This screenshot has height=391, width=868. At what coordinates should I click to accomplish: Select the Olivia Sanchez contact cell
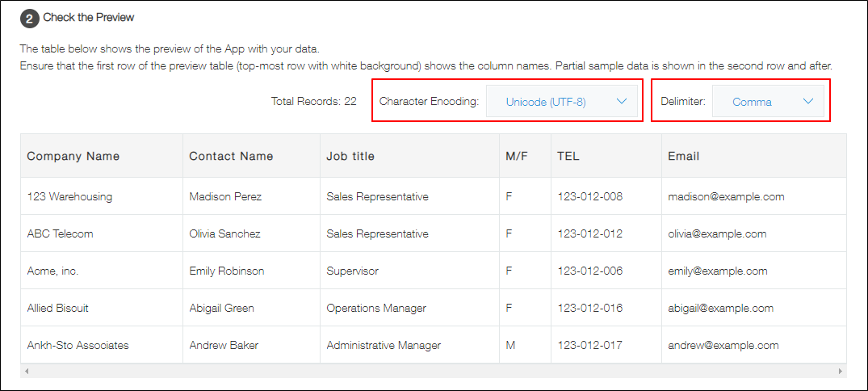point(224,233)
